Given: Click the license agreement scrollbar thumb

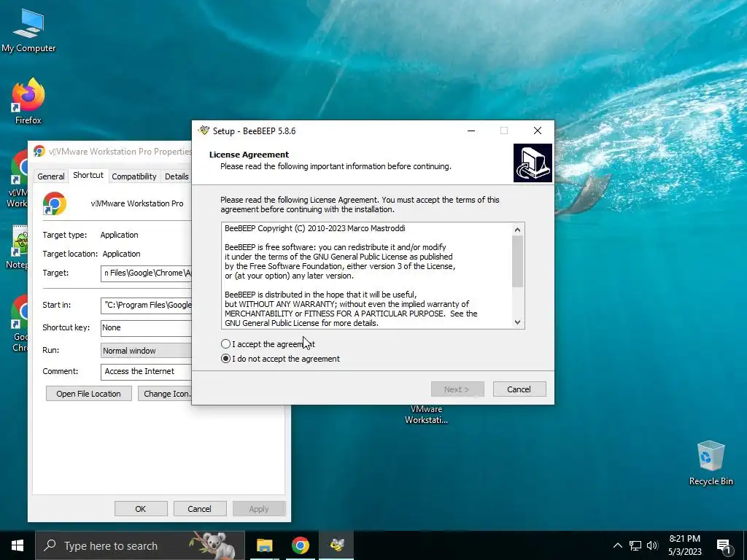Looking at the screenshot, I should [517, 262].
